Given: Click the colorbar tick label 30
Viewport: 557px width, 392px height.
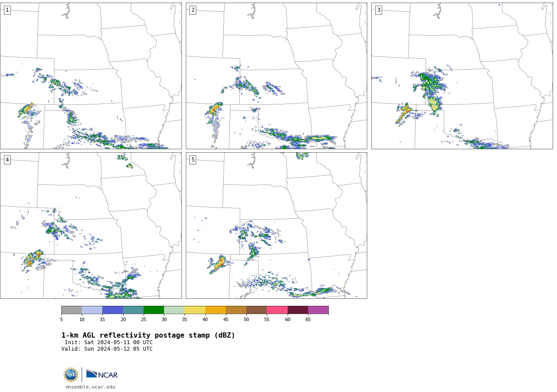Looking at the screenshot, I should tap(164, 319).
